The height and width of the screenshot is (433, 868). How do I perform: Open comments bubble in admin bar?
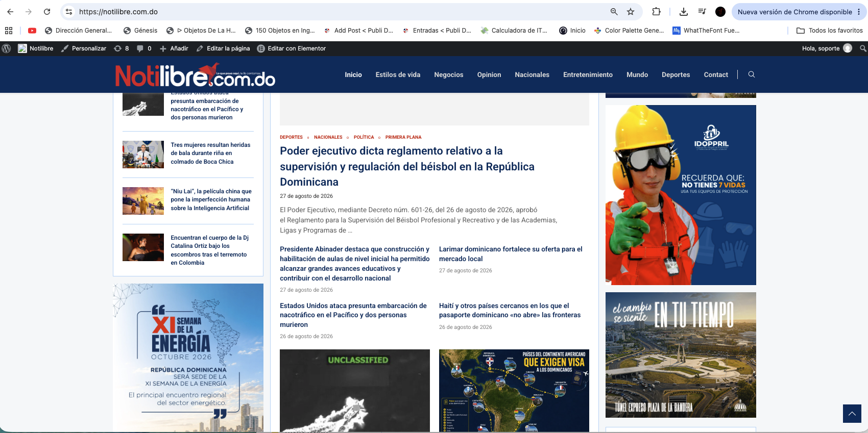144,48
